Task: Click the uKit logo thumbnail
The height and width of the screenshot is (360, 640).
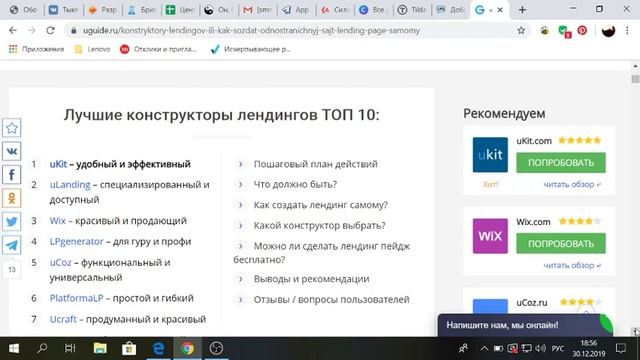Action: point(490,155)
